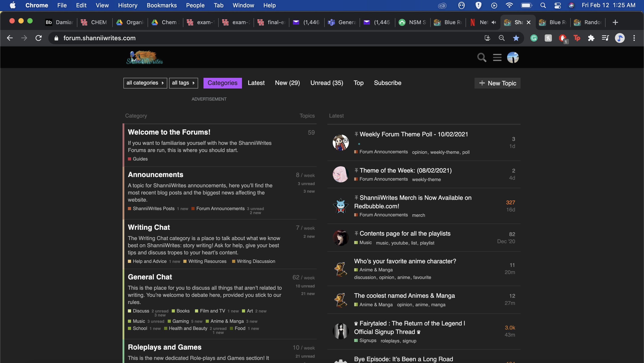Switch to the Latest tab
Screen dimensions: 644x363
[256, 83]
